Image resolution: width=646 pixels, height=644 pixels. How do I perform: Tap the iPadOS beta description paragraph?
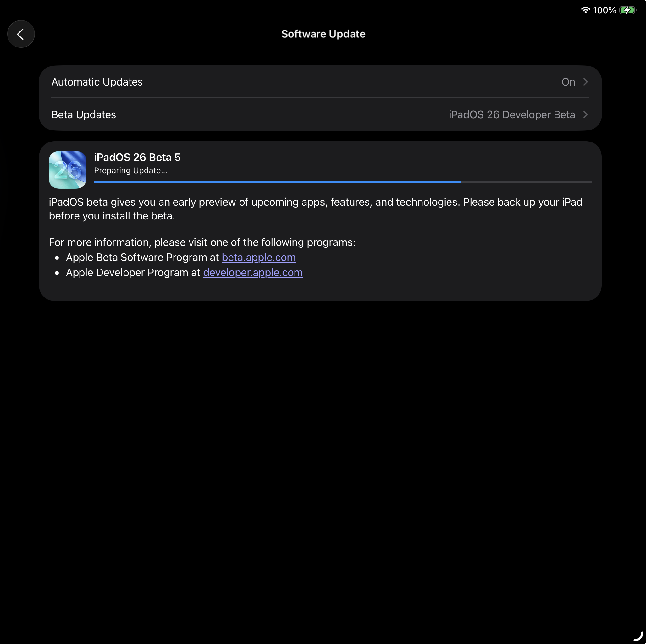(x=316, y=209)
